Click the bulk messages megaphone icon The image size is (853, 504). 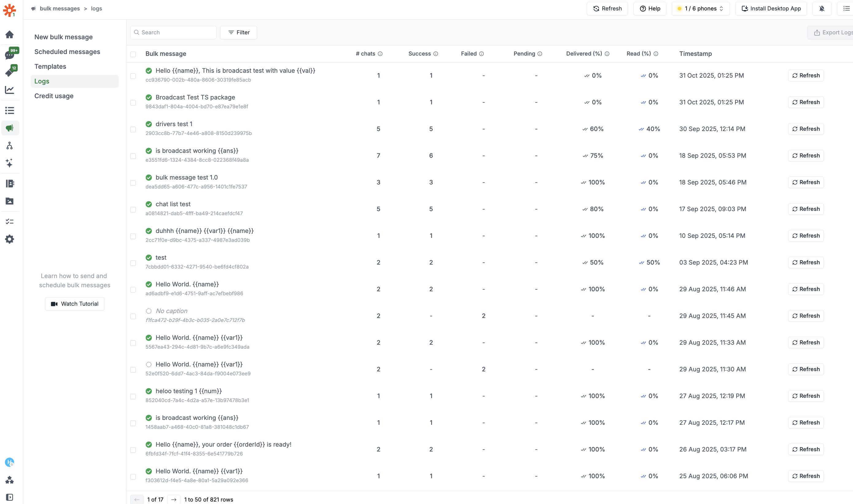[10, 128]
